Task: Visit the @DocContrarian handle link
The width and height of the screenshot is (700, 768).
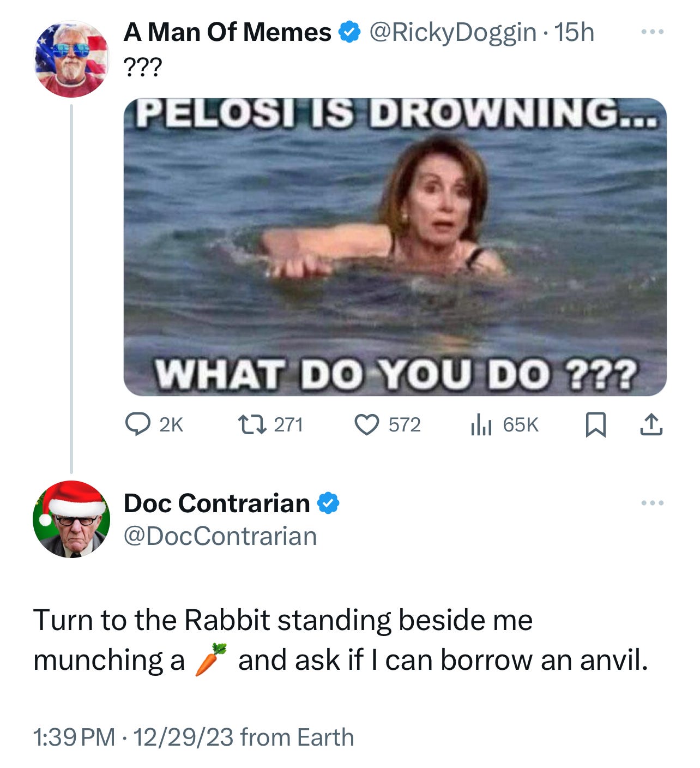Action: click(220, 536)
